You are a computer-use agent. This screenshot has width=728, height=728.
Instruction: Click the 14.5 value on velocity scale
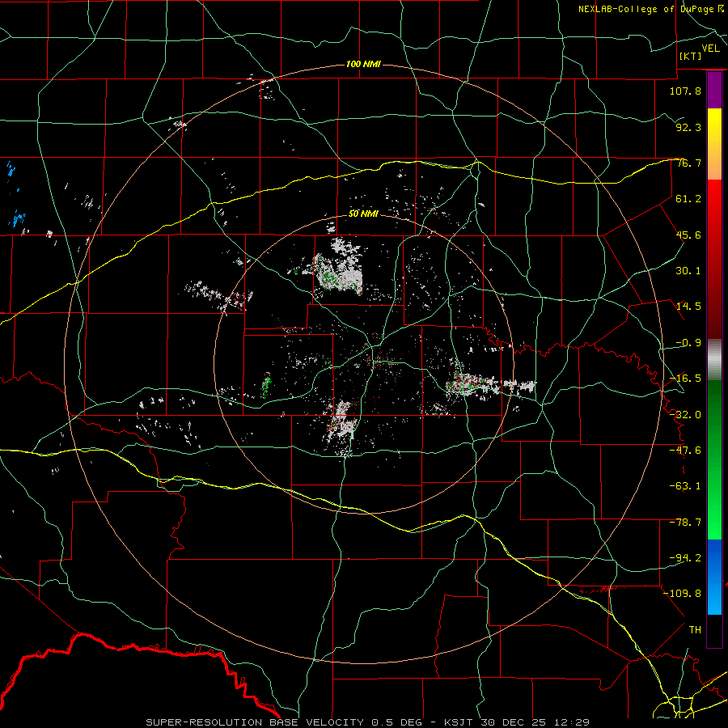point(688,307)
